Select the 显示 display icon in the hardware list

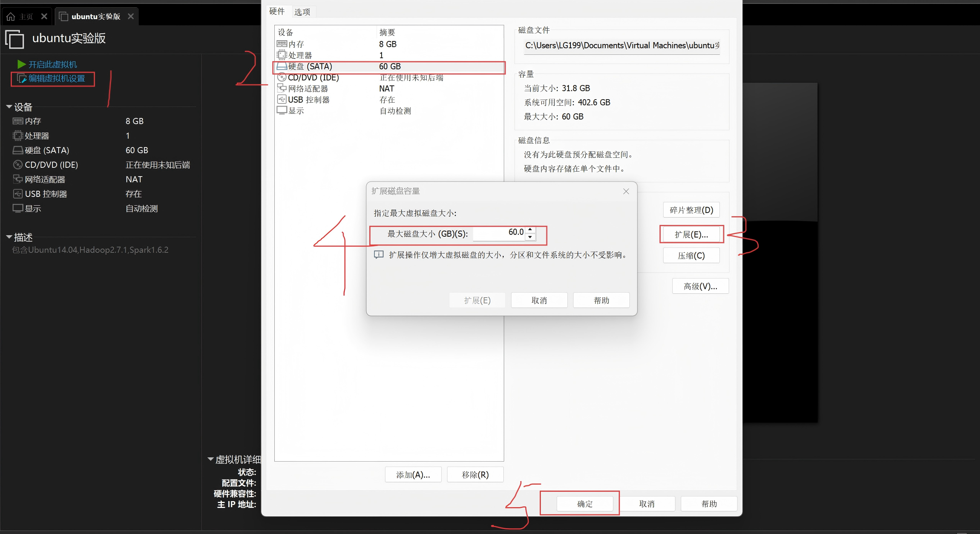click(x=282, y=111)
